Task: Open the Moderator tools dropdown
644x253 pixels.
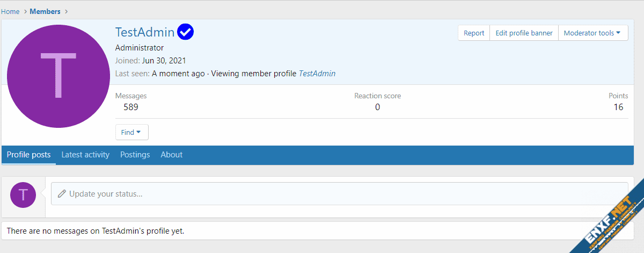Action: point(592,33)
